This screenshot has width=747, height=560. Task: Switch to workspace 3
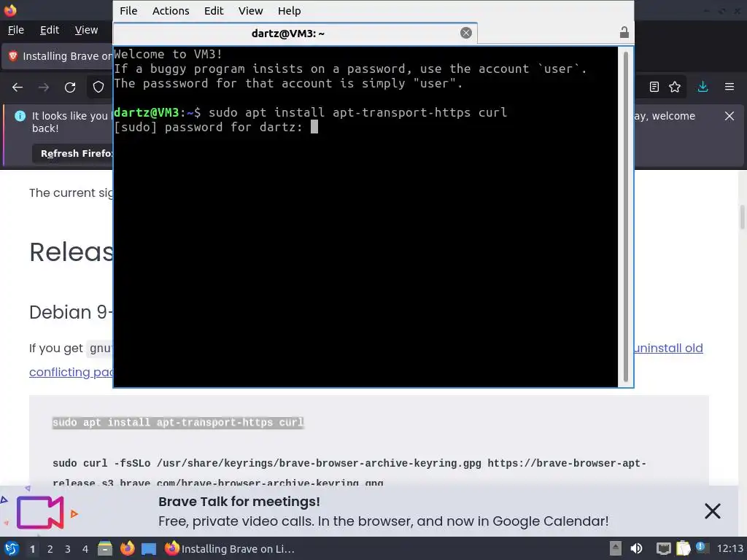pos(68,549)
